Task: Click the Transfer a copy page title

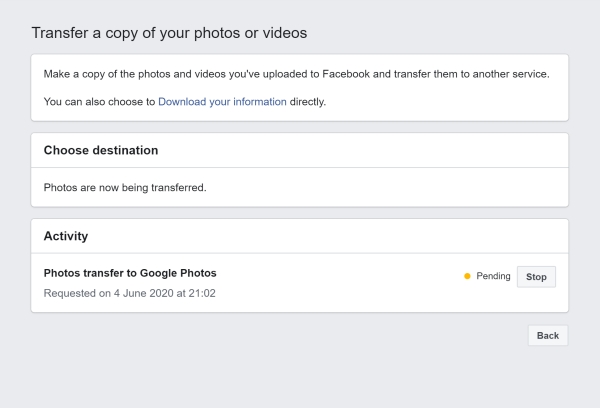Action: tap(169, 33)
